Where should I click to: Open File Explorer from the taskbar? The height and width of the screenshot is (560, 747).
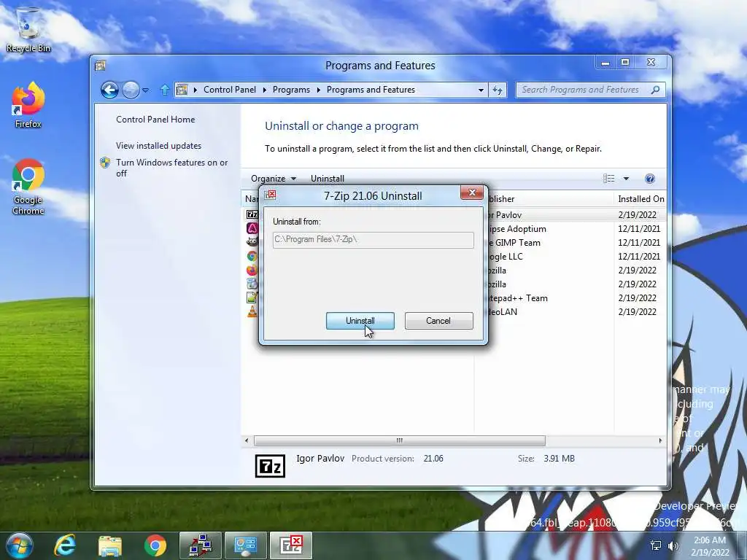(110, 545)
